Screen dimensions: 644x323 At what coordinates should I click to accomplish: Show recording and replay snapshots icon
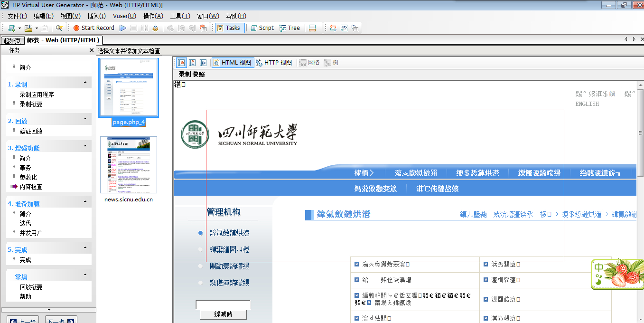coord(192,62)
